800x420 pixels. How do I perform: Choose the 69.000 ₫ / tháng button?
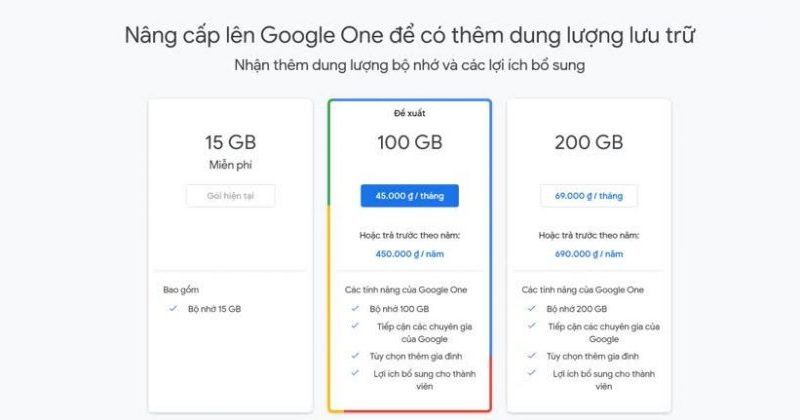[x=588, y=196]
